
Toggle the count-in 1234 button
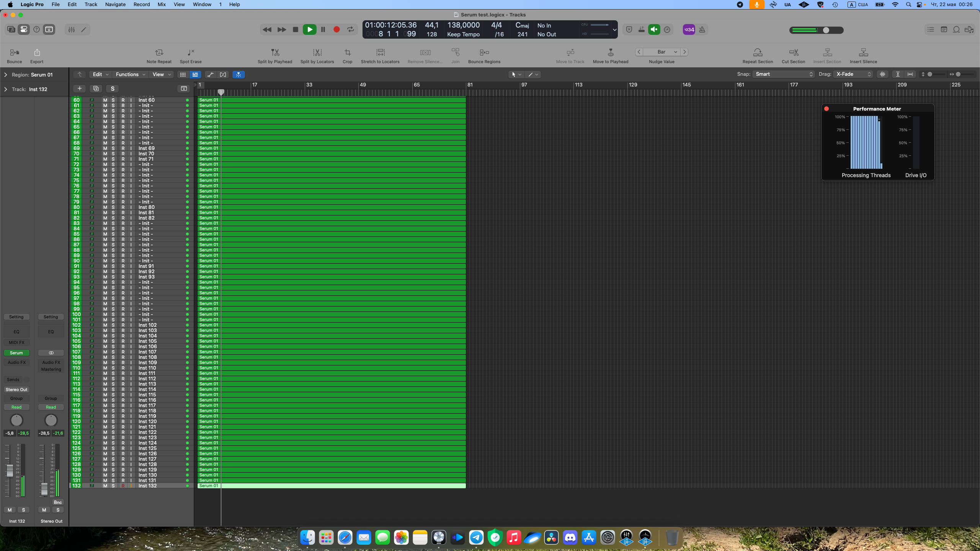[689, 29]
